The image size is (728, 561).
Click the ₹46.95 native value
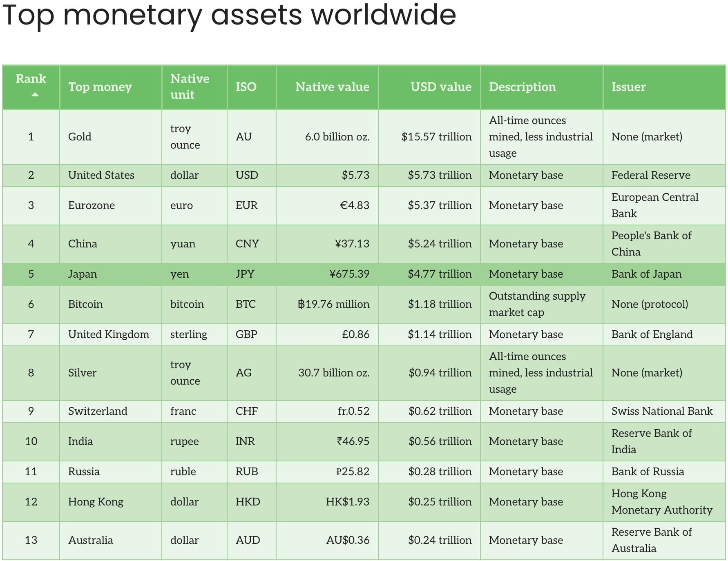[x=353, y=441]
